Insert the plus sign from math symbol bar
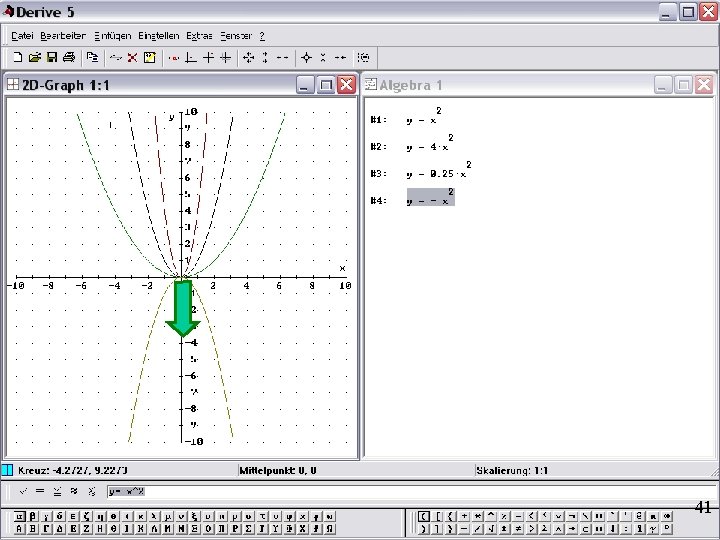This screenshot has height=540, width=720. click(x=464, y=516)
